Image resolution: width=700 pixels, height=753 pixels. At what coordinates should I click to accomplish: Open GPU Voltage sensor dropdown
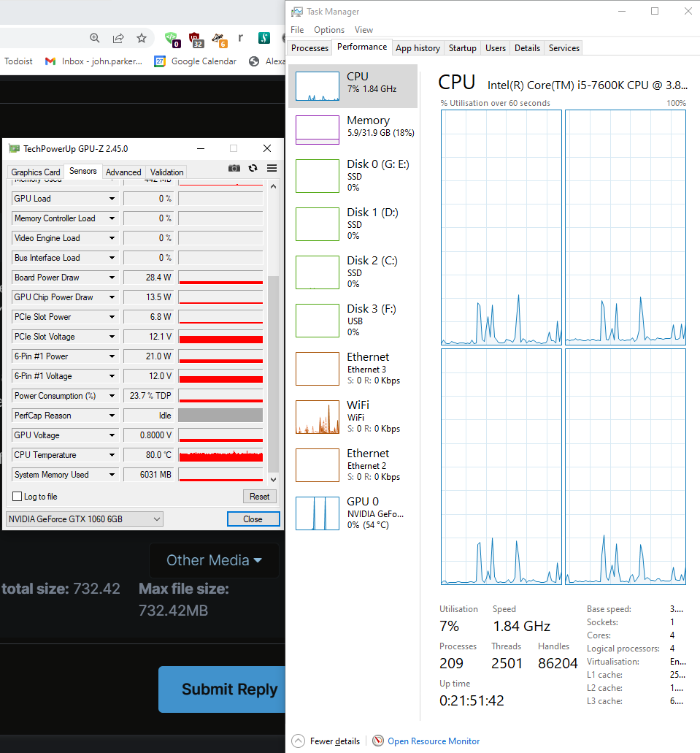tap(112, 435)
